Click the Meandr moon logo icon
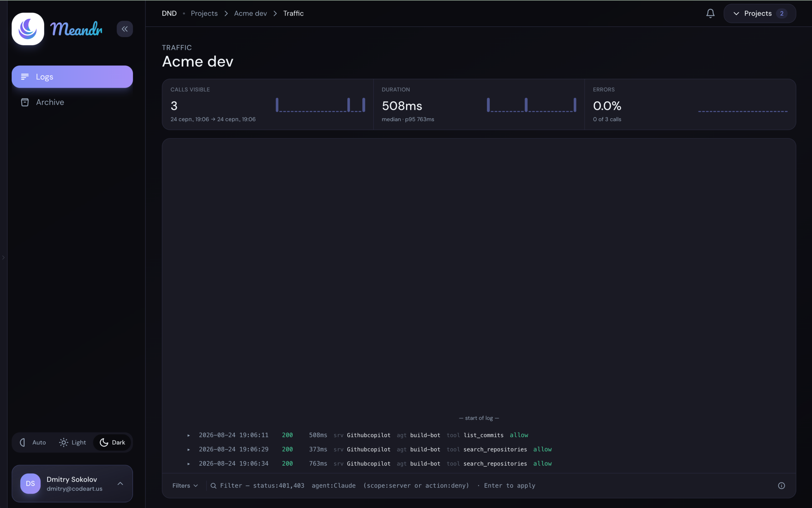This screenshot has width=812, height=508. point(28,29)
